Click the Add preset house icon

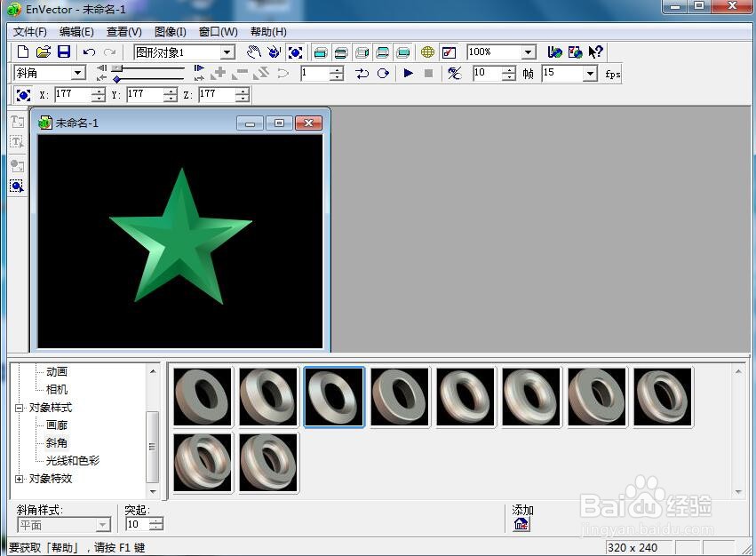pos(521,524)
